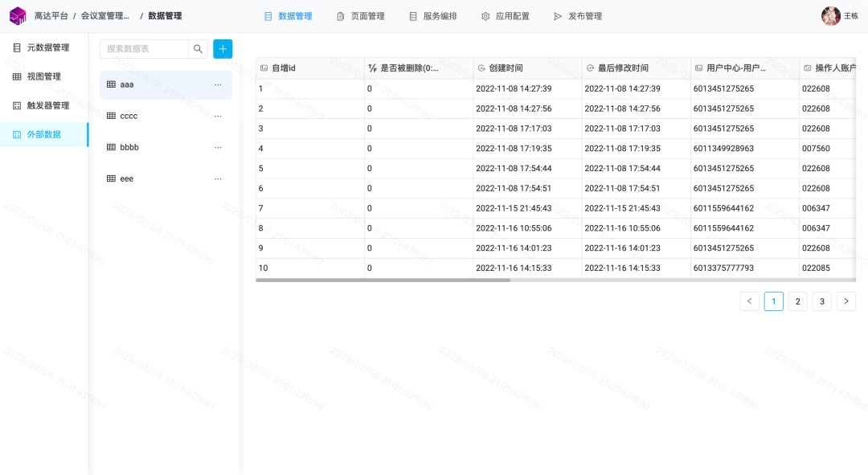Open the more options for table aaa

[x=218, y=84]
